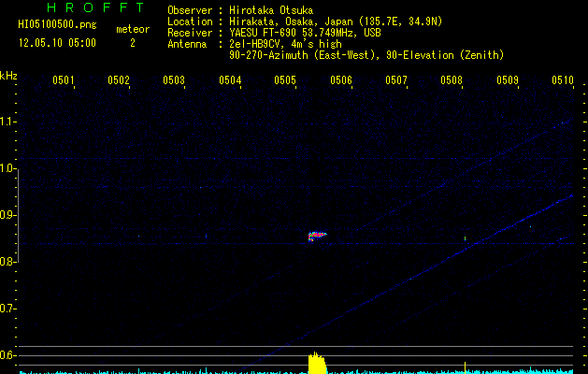The image size is (588, 374).
Task: Select the file name HI05100500.png
Action: point(57,24)
